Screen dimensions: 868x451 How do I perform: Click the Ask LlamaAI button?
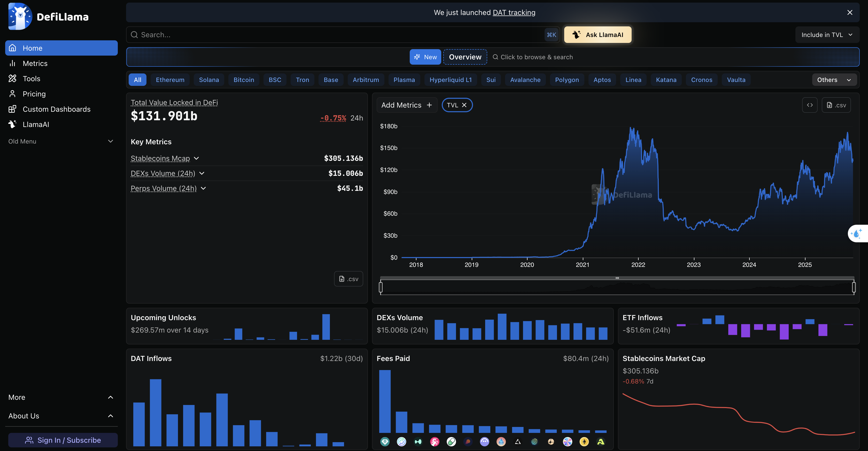tap(598, 35)
